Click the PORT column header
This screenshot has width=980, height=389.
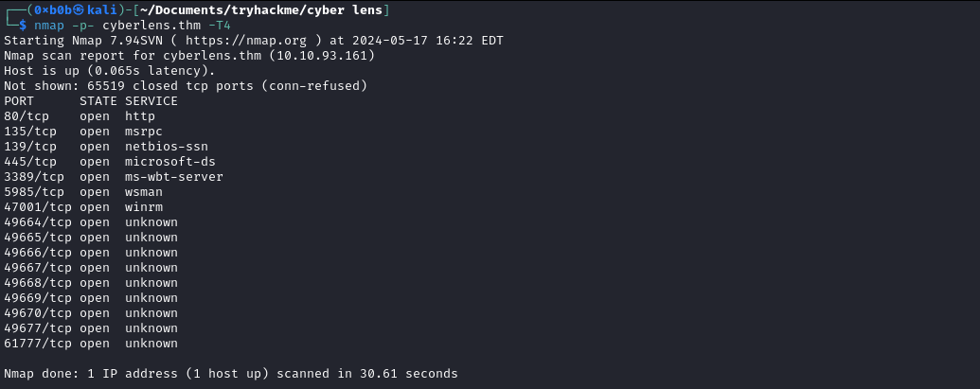click(19, 101)
